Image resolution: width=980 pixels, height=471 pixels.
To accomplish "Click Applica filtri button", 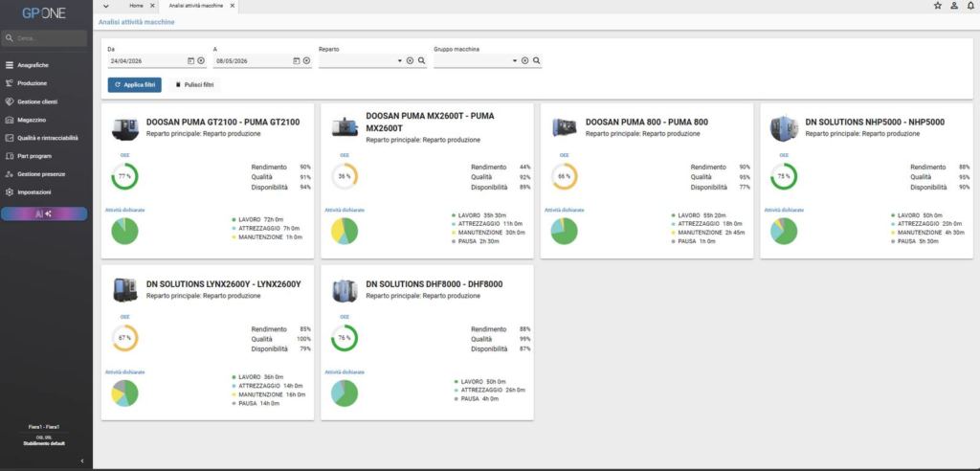I will pos(134,85).
